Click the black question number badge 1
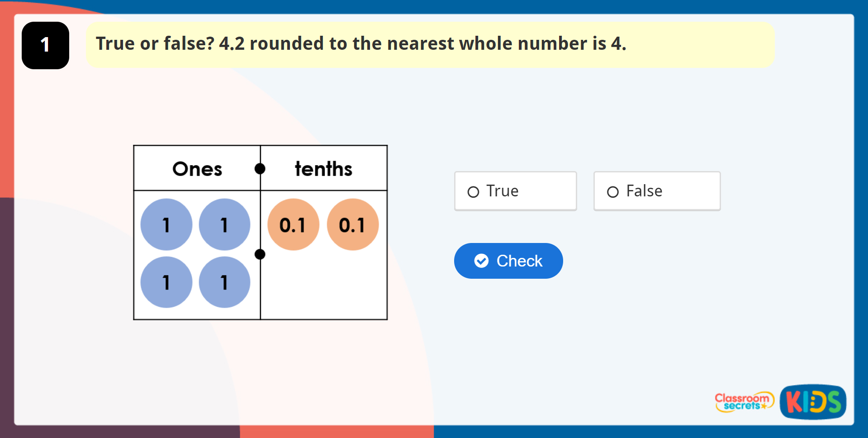The width and height of the screenshot is (868, 438). (45, 45)
